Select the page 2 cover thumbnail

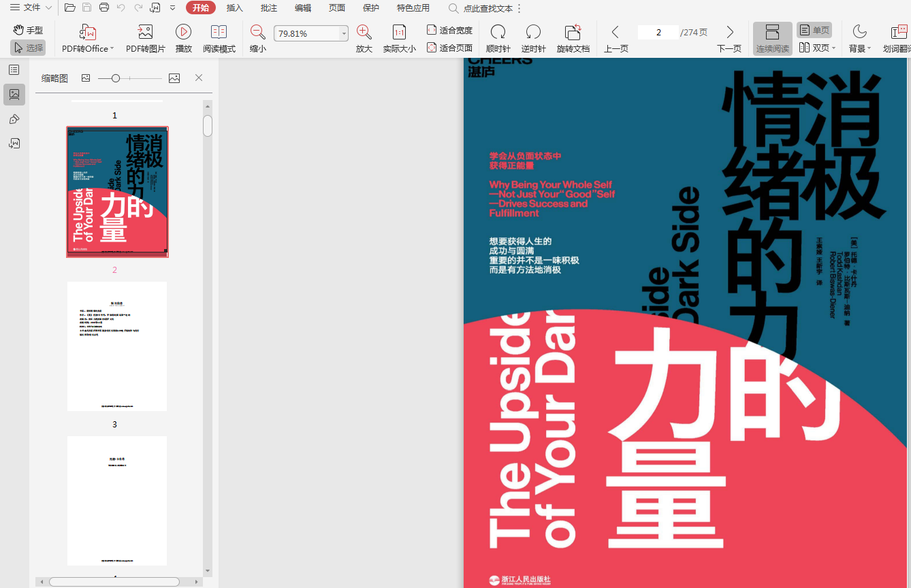117,192
